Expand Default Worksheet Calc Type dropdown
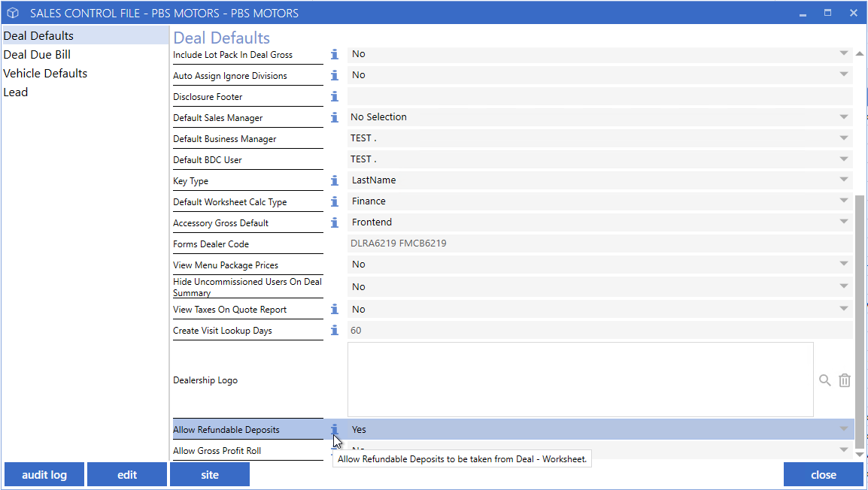This screenshot has height=490, width=868. (844, 201)
